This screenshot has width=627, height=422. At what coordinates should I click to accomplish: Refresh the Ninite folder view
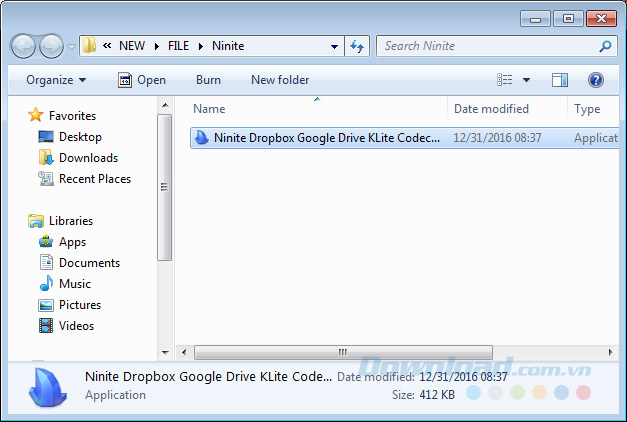coord(357,46)
